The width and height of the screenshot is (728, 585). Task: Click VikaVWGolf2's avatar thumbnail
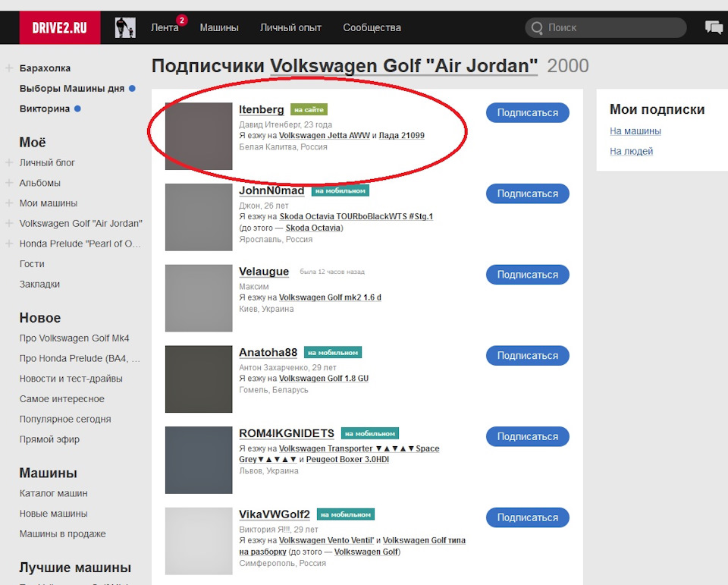(199, 541)
